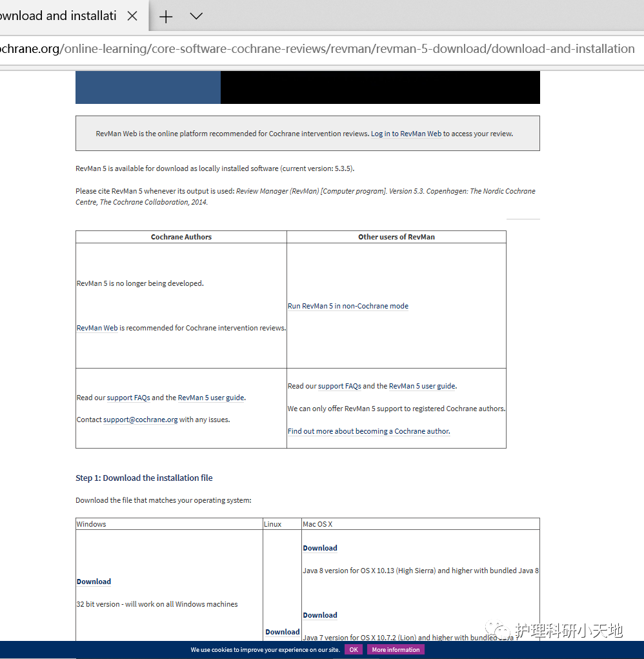Image resolution: width=644 pixels, height=659 pixels.
Task: Click the Linux column header cell
Action: (282, 524)
